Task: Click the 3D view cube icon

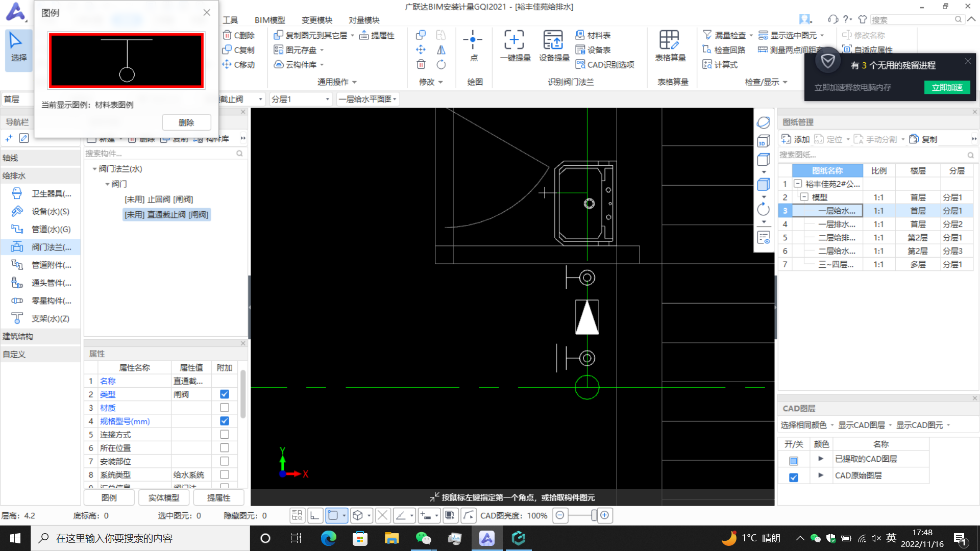Action: click(x=763, y=141)
